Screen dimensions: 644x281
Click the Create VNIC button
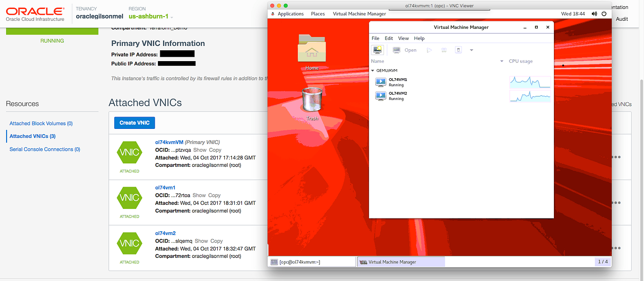coord(134,122)
